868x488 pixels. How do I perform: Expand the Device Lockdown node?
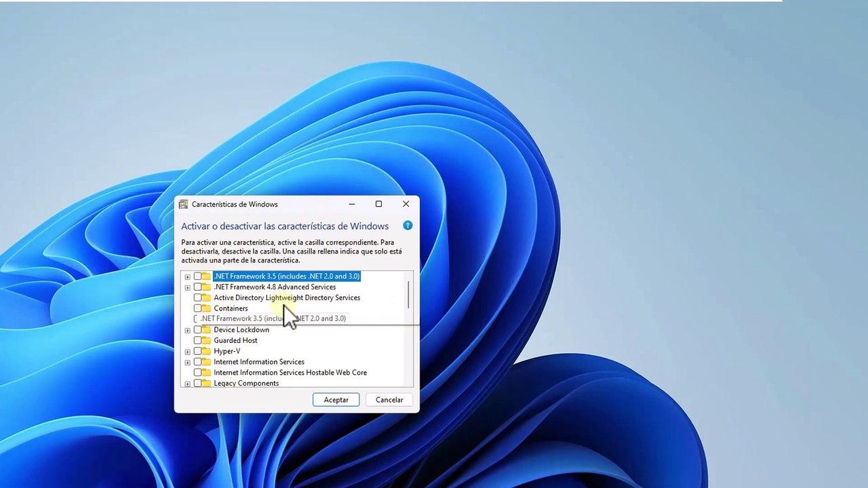coord(187,330)
